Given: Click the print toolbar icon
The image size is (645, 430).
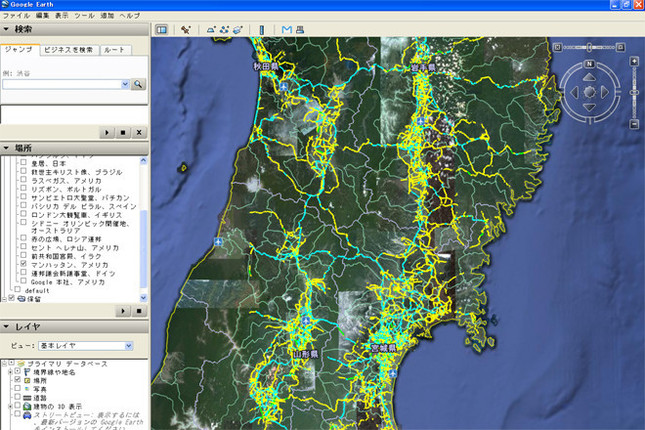Looking at the screenshot, I should pyautogui.click(x=298, y=29).
